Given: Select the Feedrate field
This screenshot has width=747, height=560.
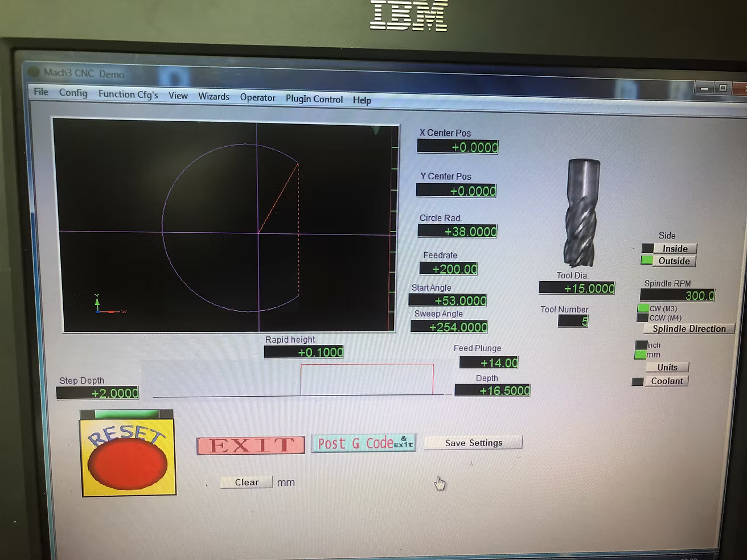Looking at the screenshot, I should (449, 269).
